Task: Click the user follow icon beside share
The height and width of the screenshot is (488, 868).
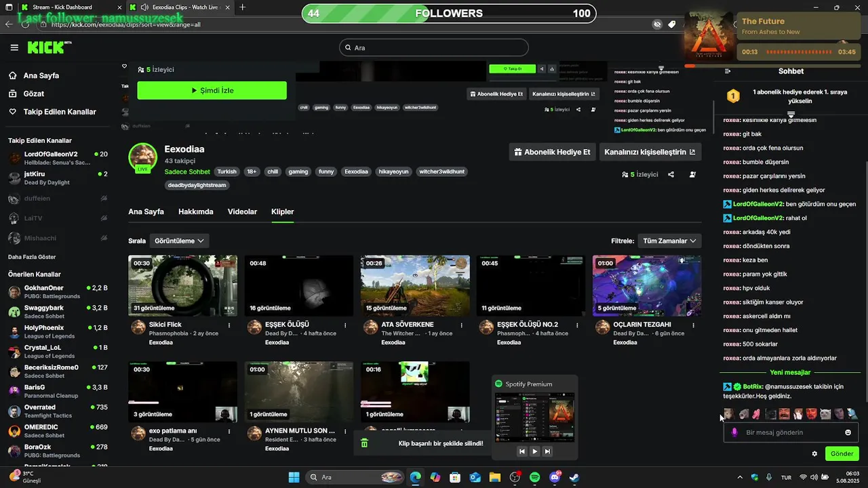Action: coord(692,174)
